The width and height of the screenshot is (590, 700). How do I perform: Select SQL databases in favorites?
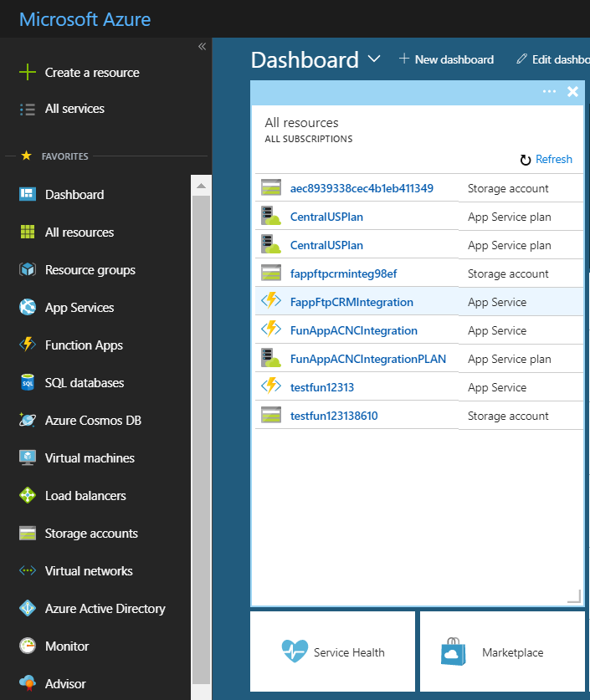85,382
